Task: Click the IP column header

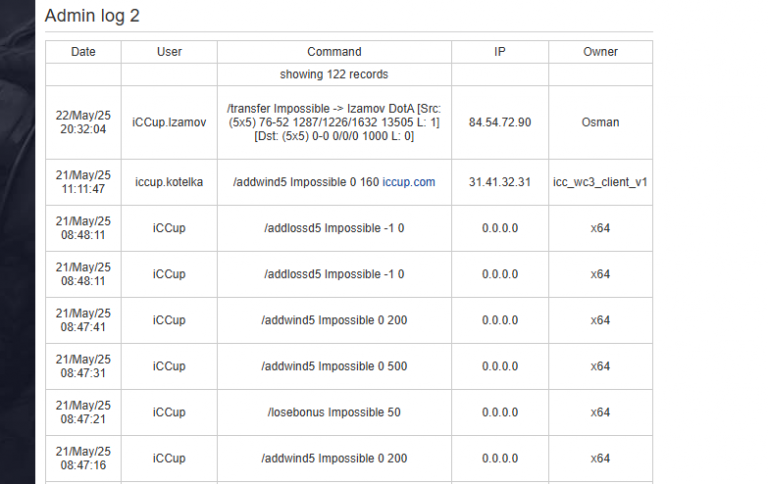Action: (500, 52)
